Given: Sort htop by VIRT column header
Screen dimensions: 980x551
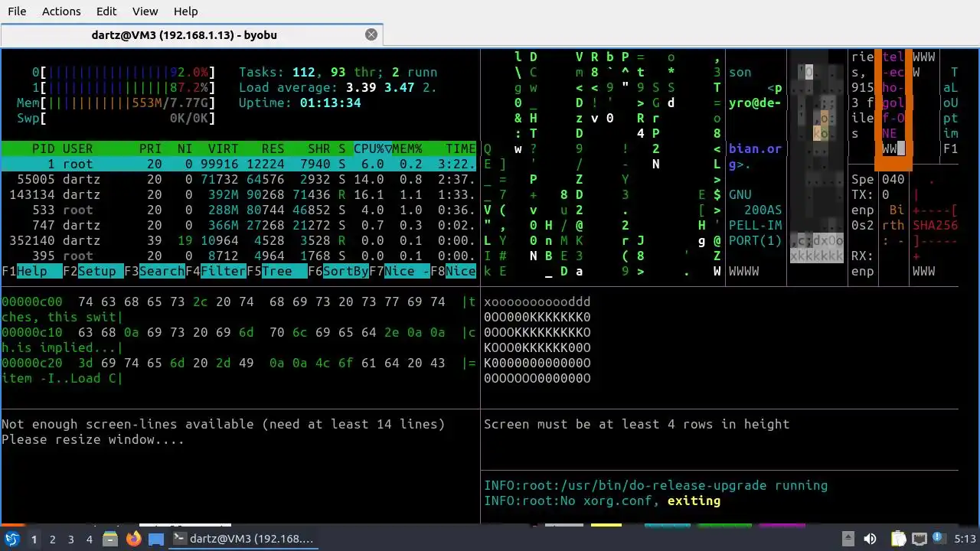Looking at the screenshot, I should (x=223, y=148).
